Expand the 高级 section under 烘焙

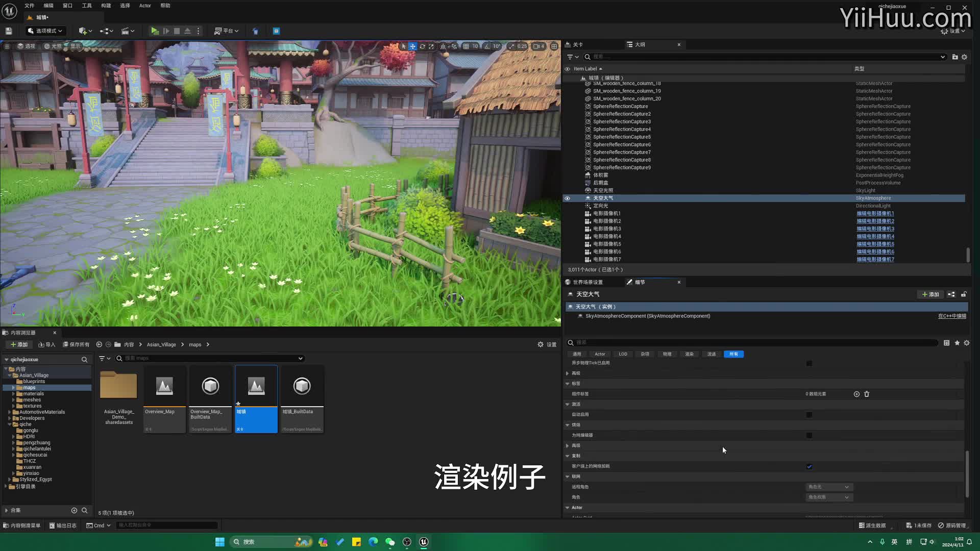[x=567, y=446]
